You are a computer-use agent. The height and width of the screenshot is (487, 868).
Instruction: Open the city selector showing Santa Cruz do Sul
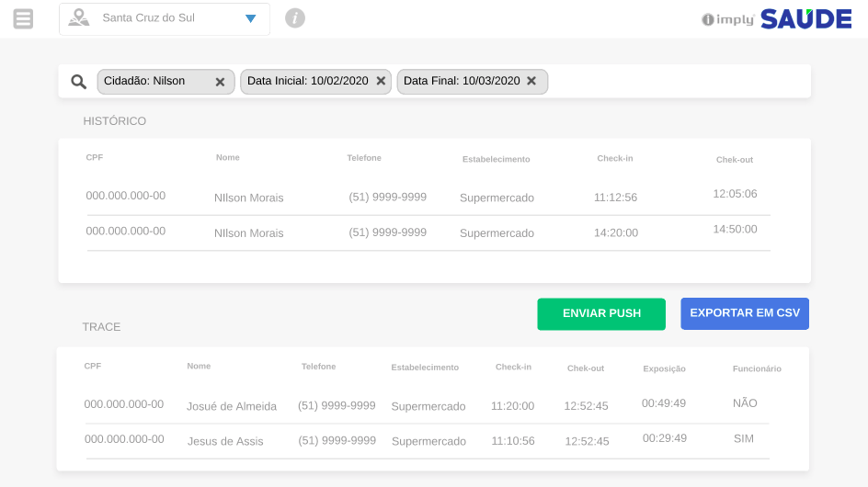(164, 18)
